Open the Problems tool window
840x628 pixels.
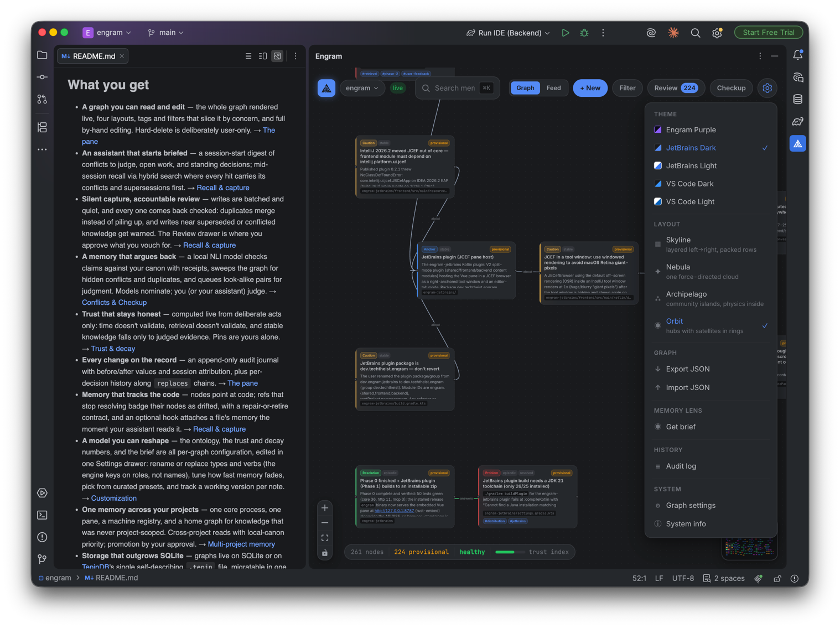(42, 537)
